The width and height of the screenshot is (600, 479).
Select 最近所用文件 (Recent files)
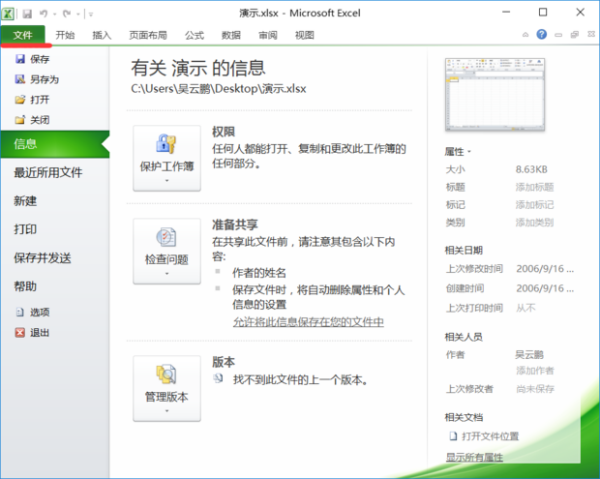coord(48,172)
